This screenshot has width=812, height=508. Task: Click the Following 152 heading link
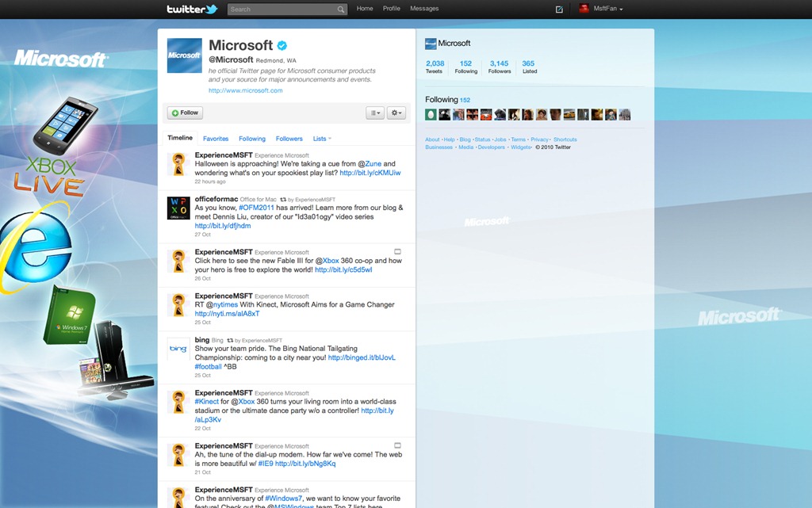coord(447,99)
